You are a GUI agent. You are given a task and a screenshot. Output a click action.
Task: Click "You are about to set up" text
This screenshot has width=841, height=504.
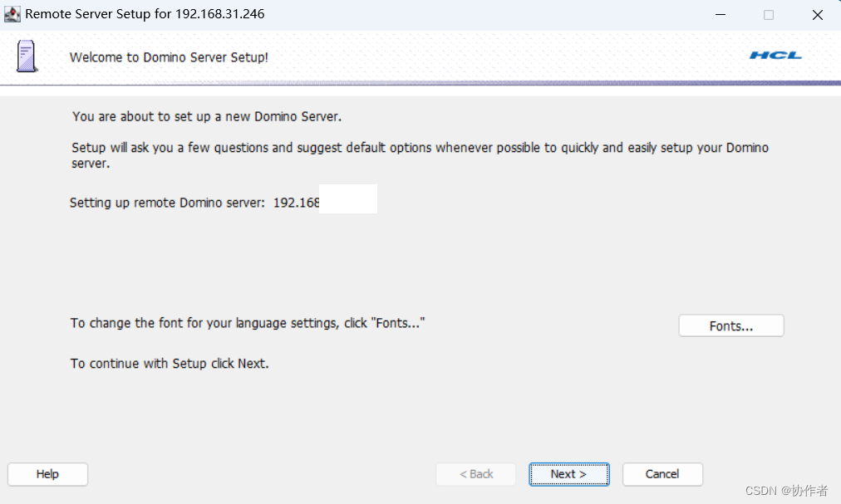point(207,117)
